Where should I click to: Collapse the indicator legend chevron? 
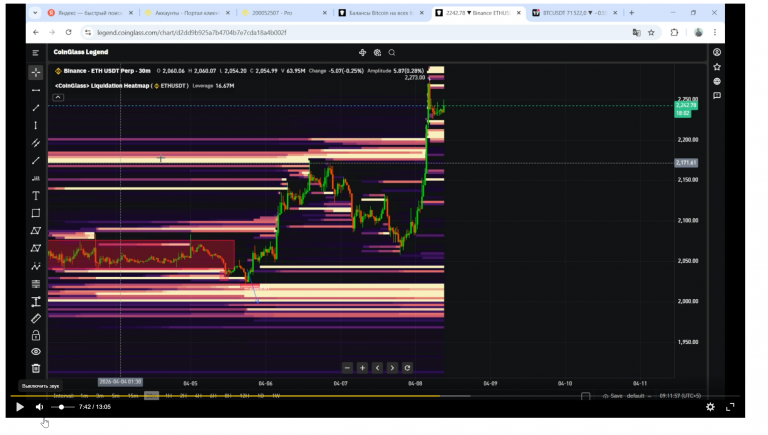click(x=58, y=97)
